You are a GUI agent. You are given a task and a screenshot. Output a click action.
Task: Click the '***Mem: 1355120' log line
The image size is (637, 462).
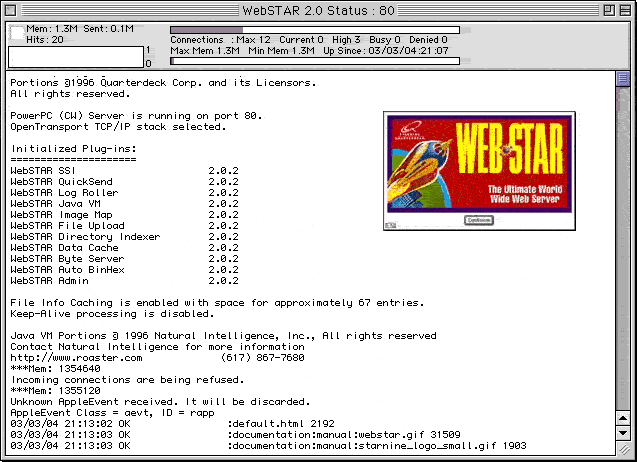pos(55,390)
